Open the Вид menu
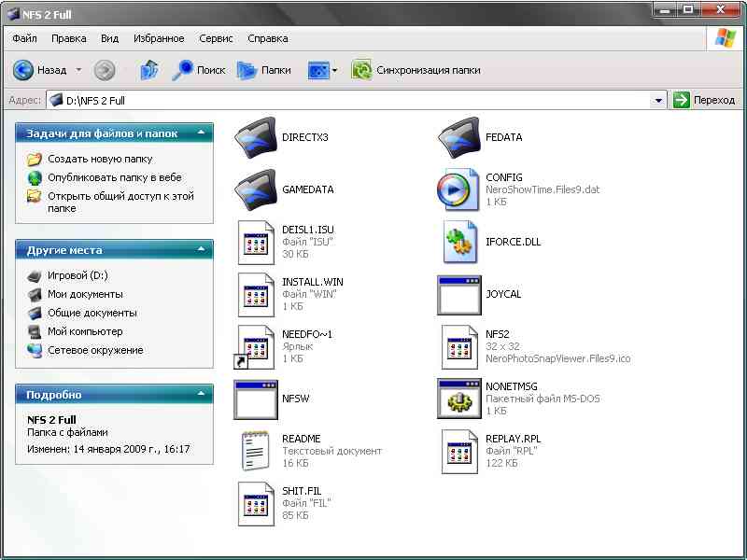The width and height of the screenshot is (747, 560). click(109, 38)
